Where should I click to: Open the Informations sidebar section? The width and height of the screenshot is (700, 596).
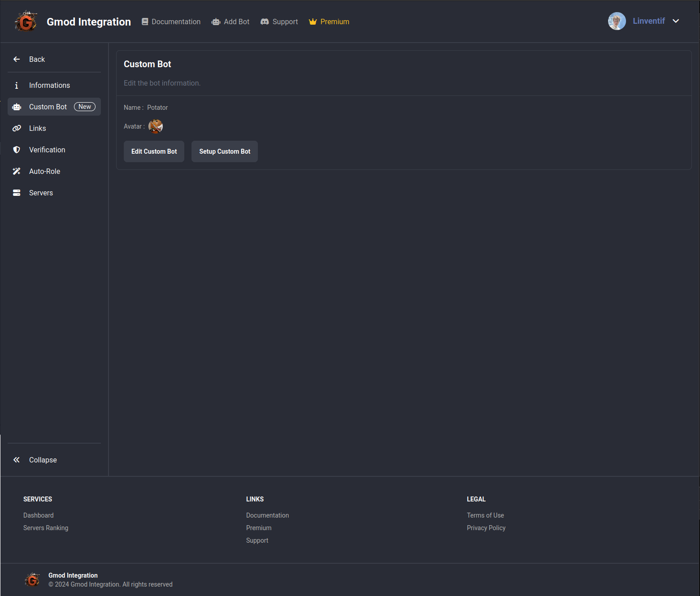[x=54, y=85]
